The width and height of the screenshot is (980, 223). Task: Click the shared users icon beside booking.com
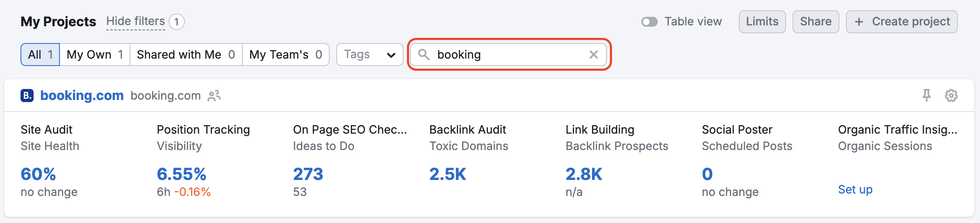(214, 96)
